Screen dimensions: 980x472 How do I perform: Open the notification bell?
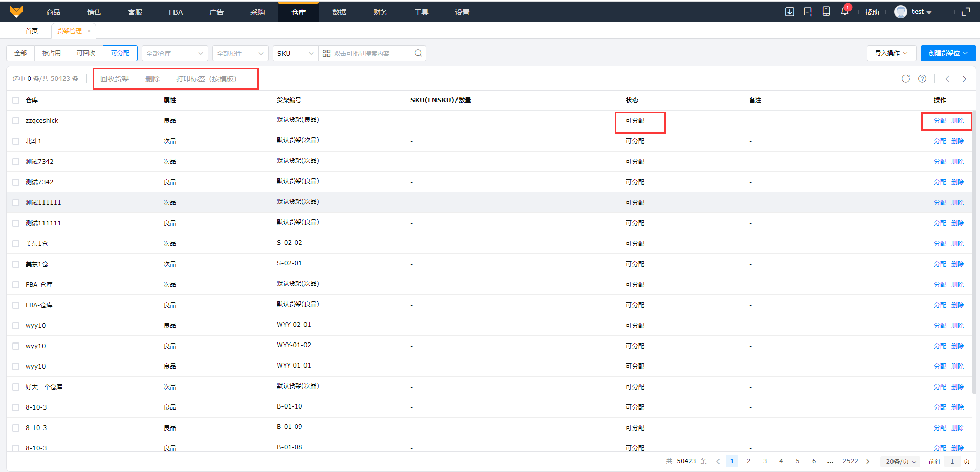845,11
